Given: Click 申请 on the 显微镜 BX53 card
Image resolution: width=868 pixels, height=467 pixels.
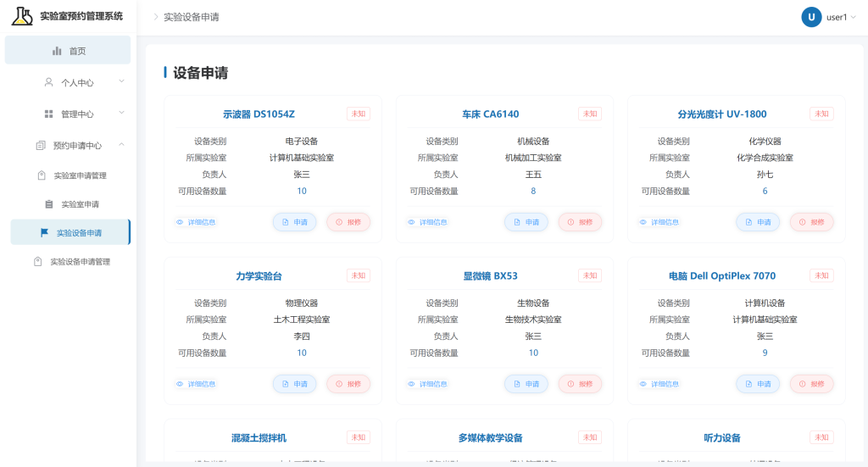Looking at the screenshot, I should pyautogui.click(x=526, y=383).
